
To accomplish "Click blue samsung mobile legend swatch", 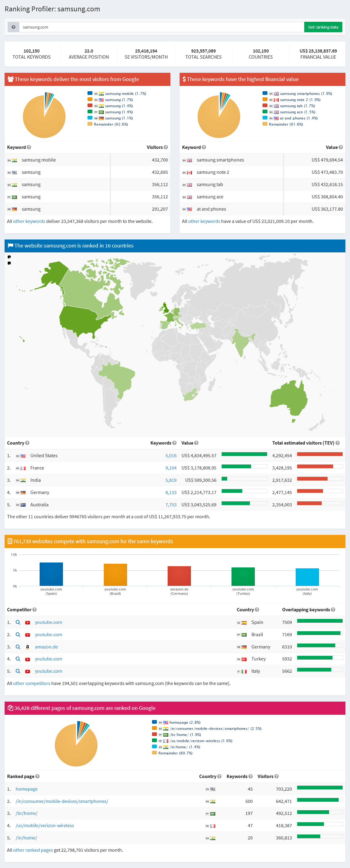I will point(90,93).
